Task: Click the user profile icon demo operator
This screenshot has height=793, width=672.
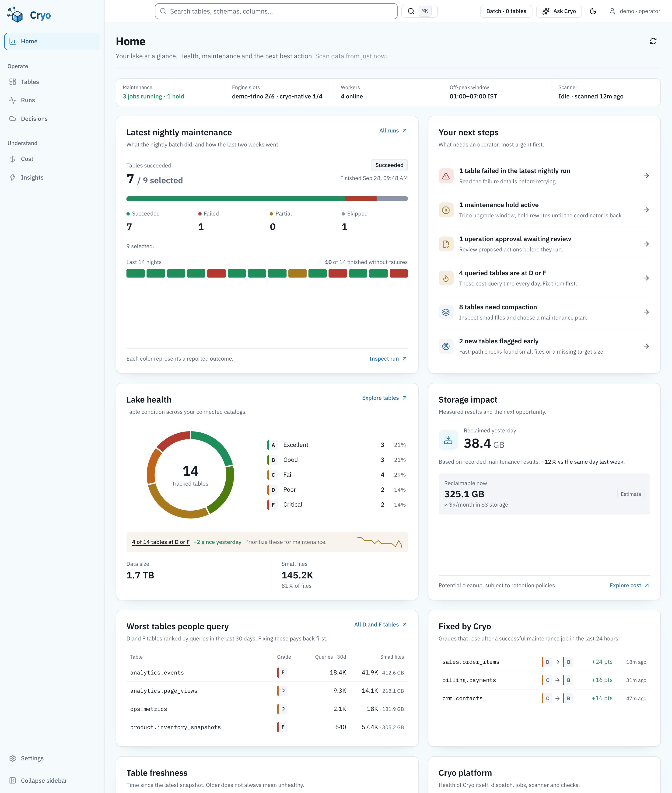Action: [x=612, y=11]
